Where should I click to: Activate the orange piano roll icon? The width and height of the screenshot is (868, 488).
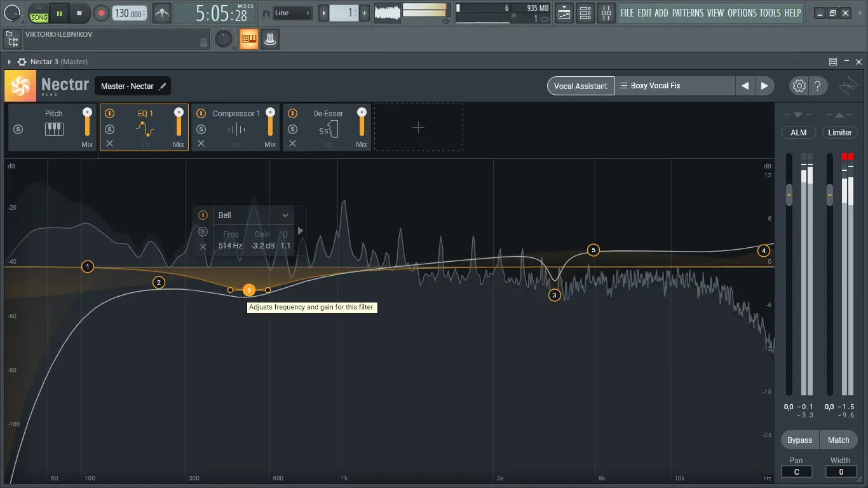[x=249, y=39]
